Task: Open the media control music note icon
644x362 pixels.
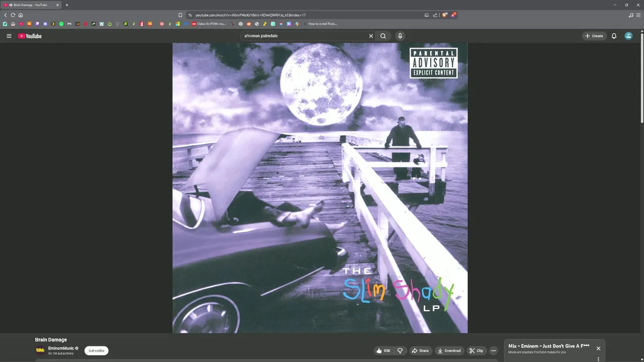Action: coord(631,15)
